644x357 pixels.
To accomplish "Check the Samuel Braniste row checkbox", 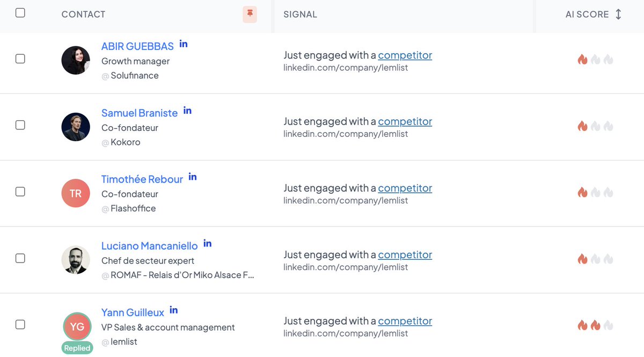I will 20,125.
